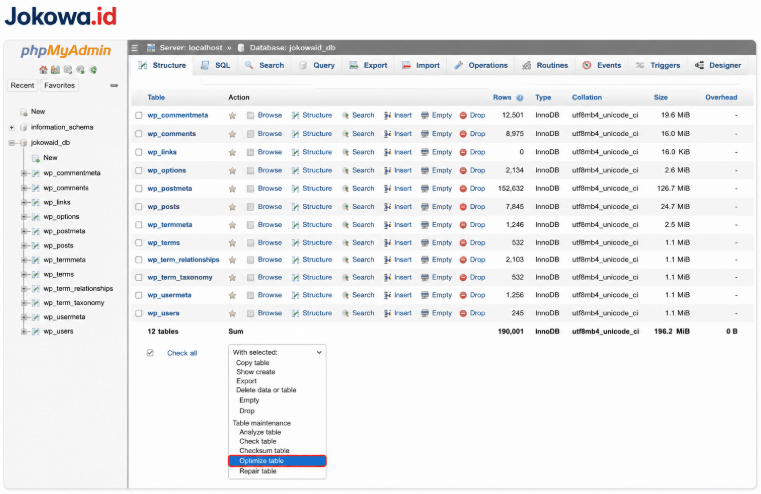Click Insert link for wp_usermeta
The image size is (761, 494).
click(403, 295)
